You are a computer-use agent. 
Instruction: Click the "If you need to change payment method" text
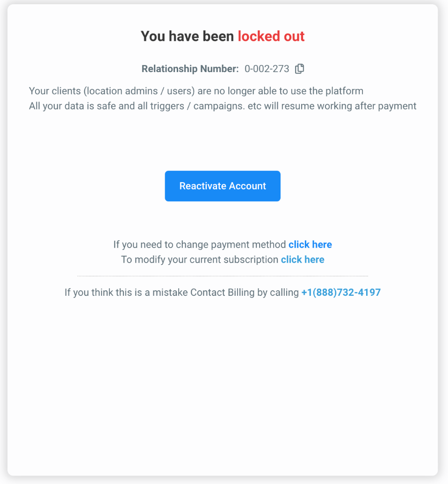pyautogui.click(x=199, y=244)
